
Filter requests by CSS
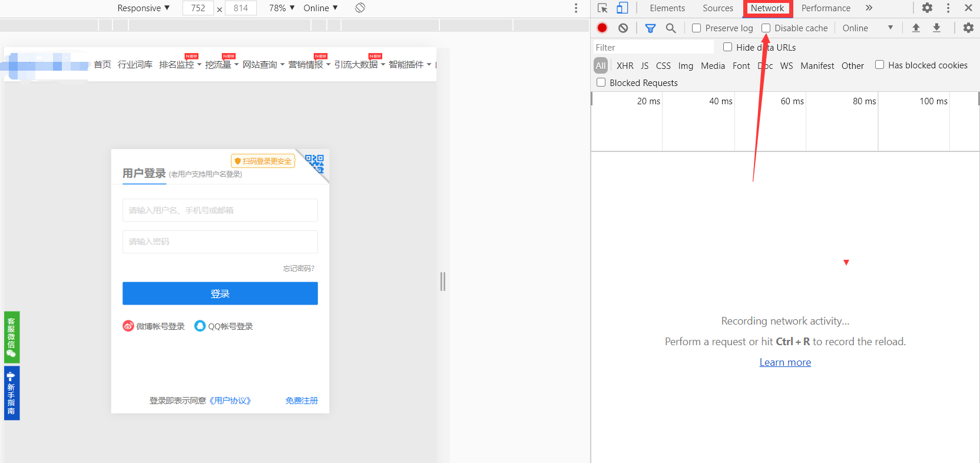click(x=663, y=65)
